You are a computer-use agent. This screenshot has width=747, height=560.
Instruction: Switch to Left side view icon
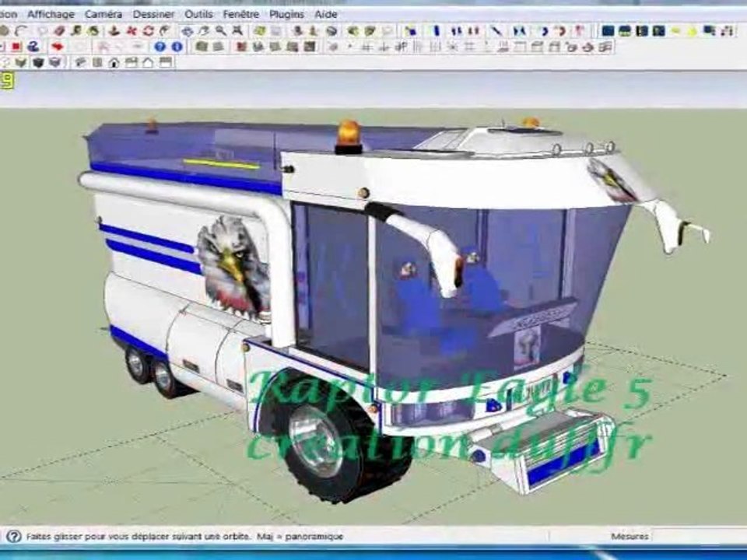click(x=165, y=62)
